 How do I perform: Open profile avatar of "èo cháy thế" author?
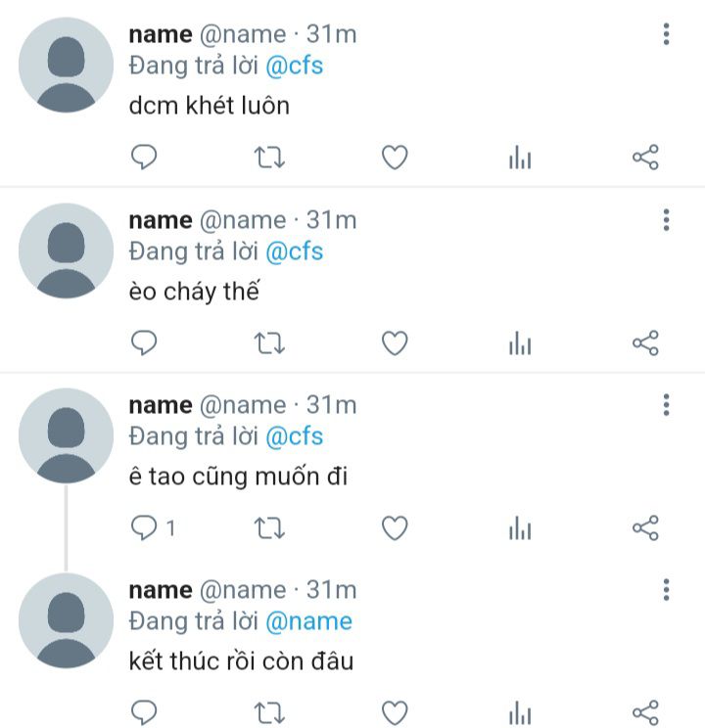[66, 250]
